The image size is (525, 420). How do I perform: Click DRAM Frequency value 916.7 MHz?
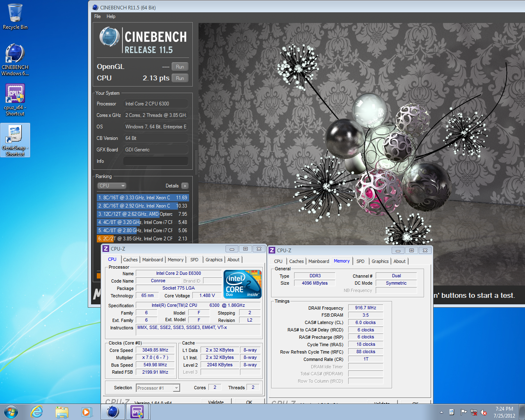(365, 308)
